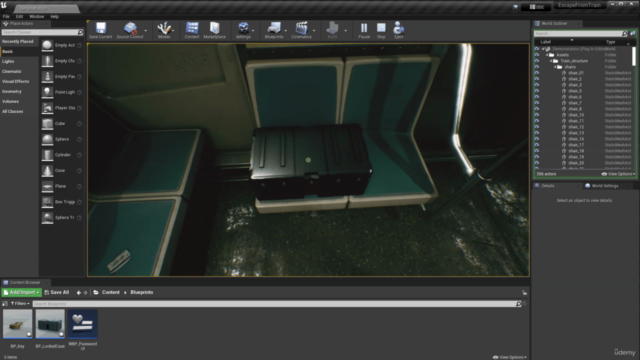Select the Cylinder primitive icon
This screenshot has height=360, width=640.
click(47, 155)
